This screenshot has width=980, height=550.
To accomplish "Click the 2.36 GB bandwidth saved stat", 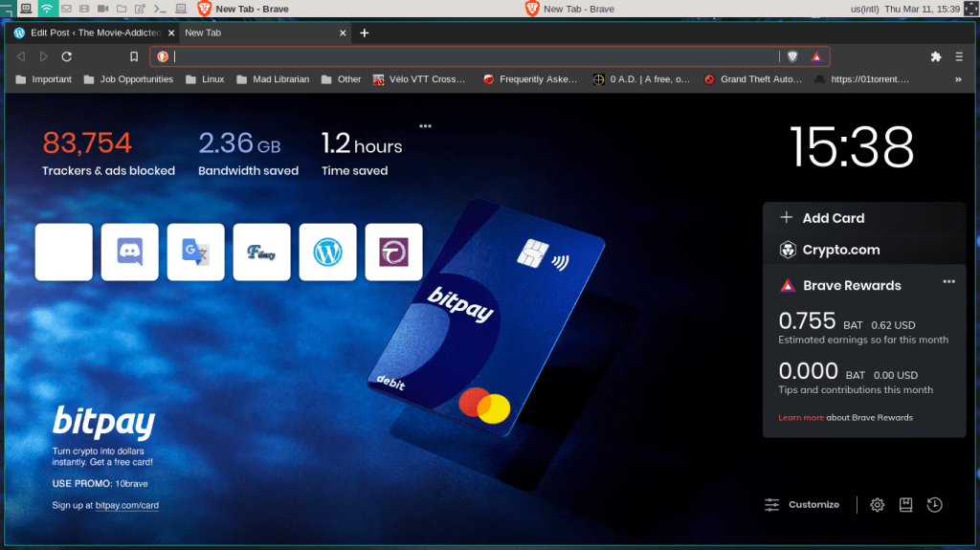I will click(x=248, y=154).
